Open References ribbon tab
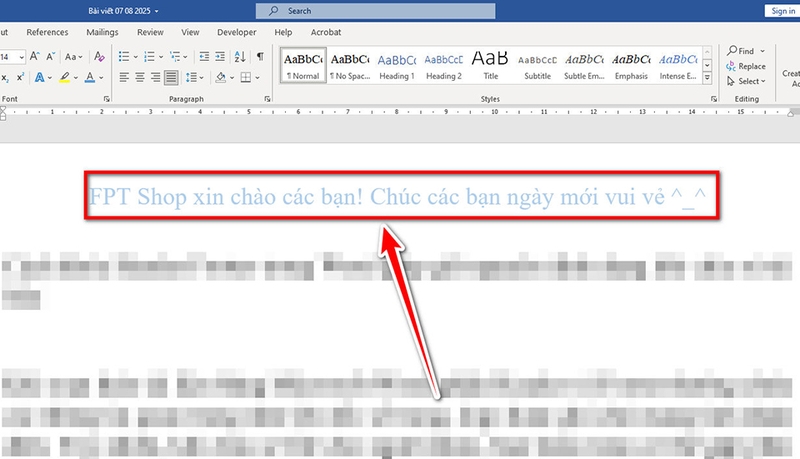Screen dimensions: 800x459 point(47,32)
